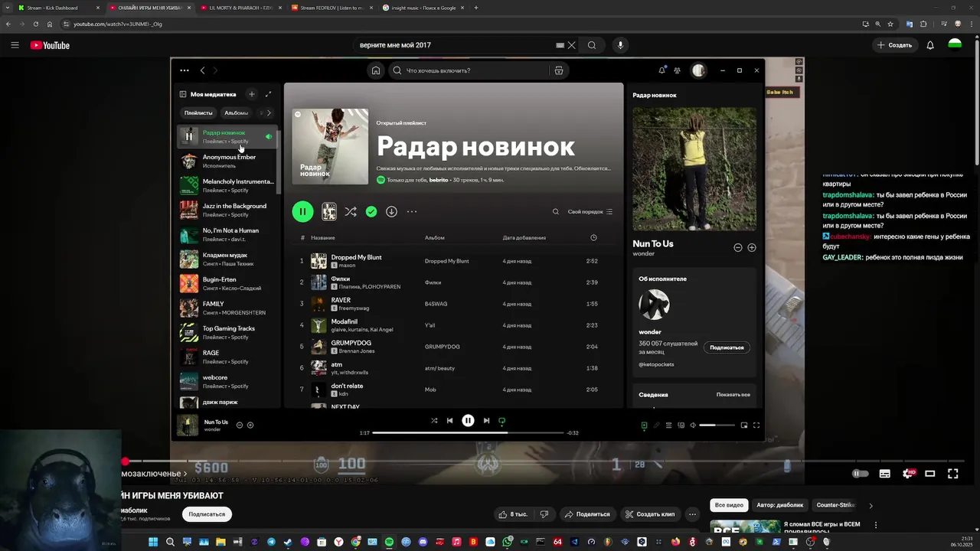Open Spotify friend activity icon
This screenshot has width=980, height=551.
678,70
